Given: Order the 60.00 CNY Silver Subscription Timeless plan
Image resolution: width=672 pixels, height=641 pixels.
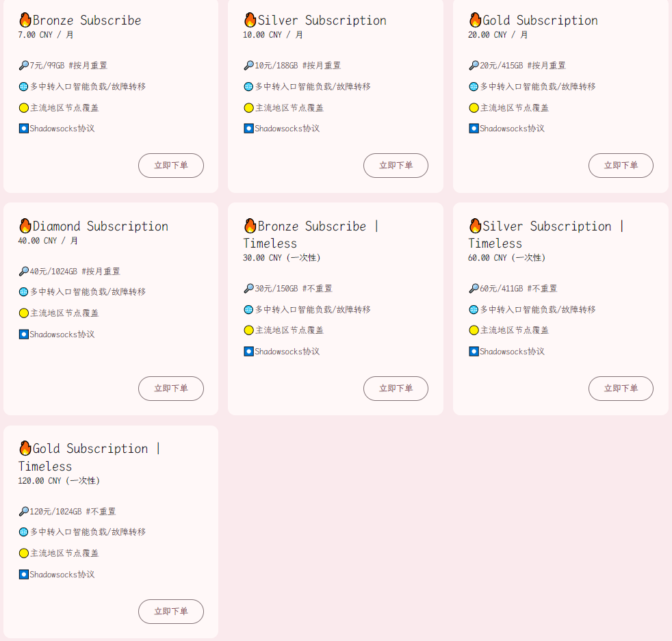Looking at the screenshot, I should (x=621, y=389).
